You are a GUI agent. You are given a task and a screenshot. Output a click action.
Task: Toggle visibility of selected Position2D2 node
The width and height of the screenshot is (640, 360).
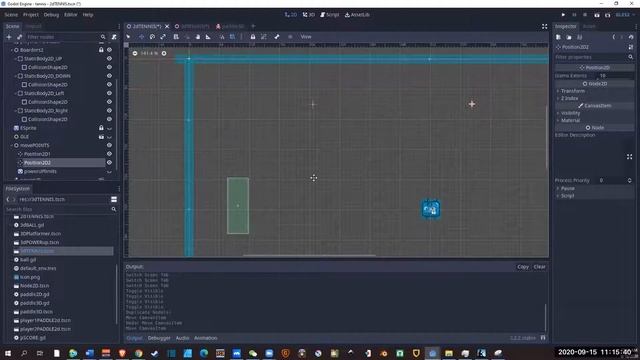109,162
